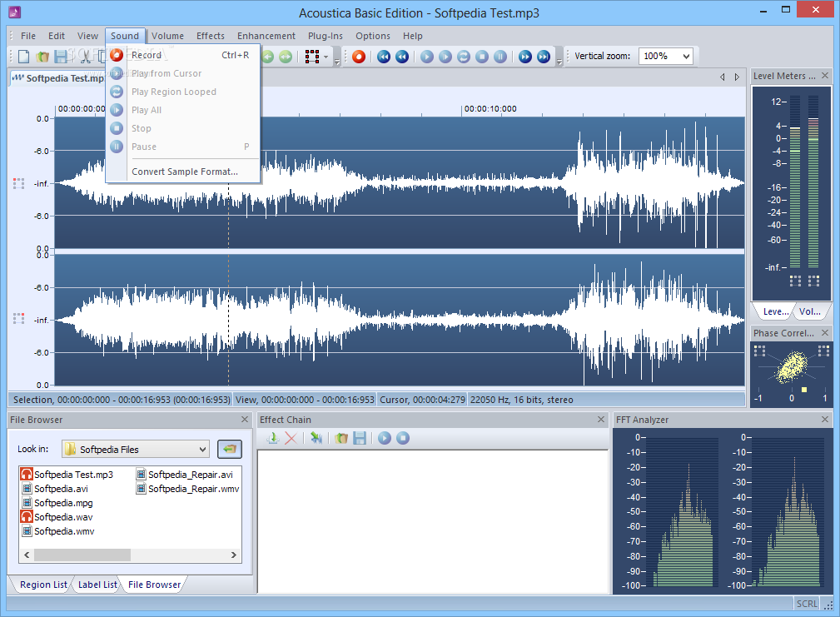Close the File Browser panel
Image resolution: width=840 pixels, height=617 pixels.
[245, 420]
